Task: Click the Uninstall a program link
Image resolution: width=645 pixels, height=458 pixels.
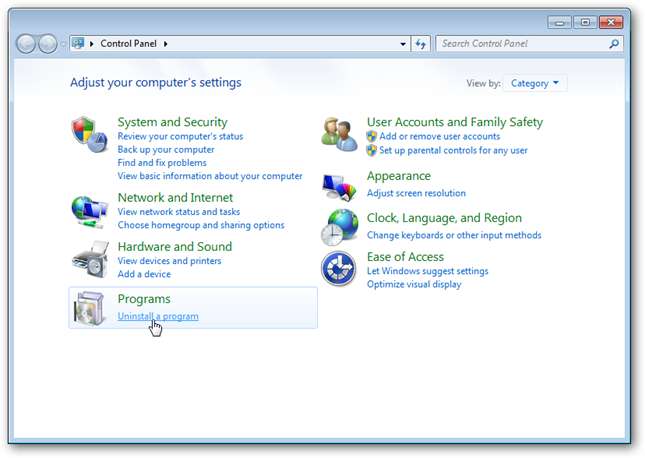Action: point(158,316)
